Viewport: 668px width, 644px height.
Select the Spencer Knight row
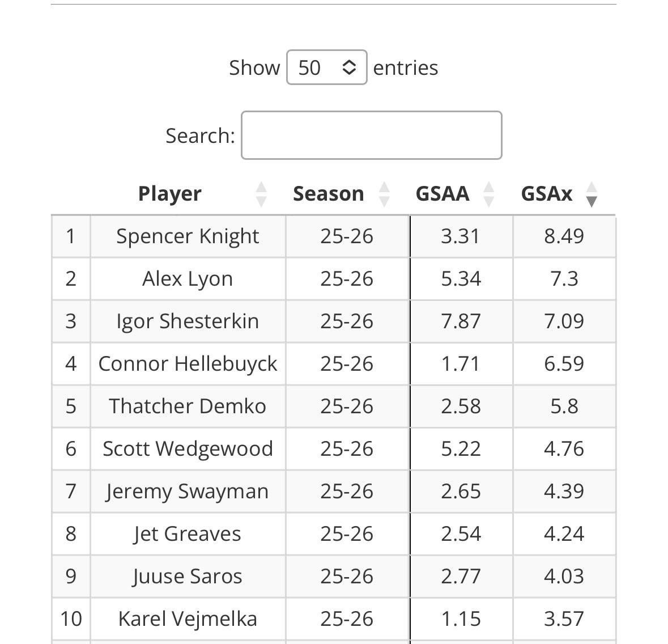click(x=188, y=236)
